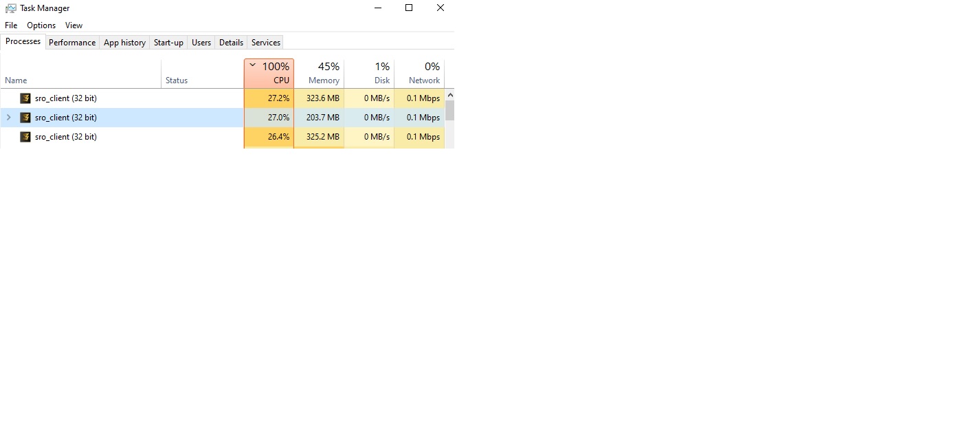Click the highlighted sro_client process icon
Image resolution: width=980 pixels, height=434 pixels.
25,118
